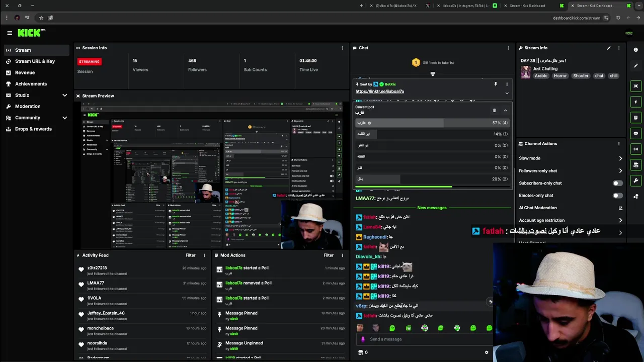Viewport: 644px width, 362px height.
Task: Click the gift leaderboard badge in chat
Action: pos(416,63)
